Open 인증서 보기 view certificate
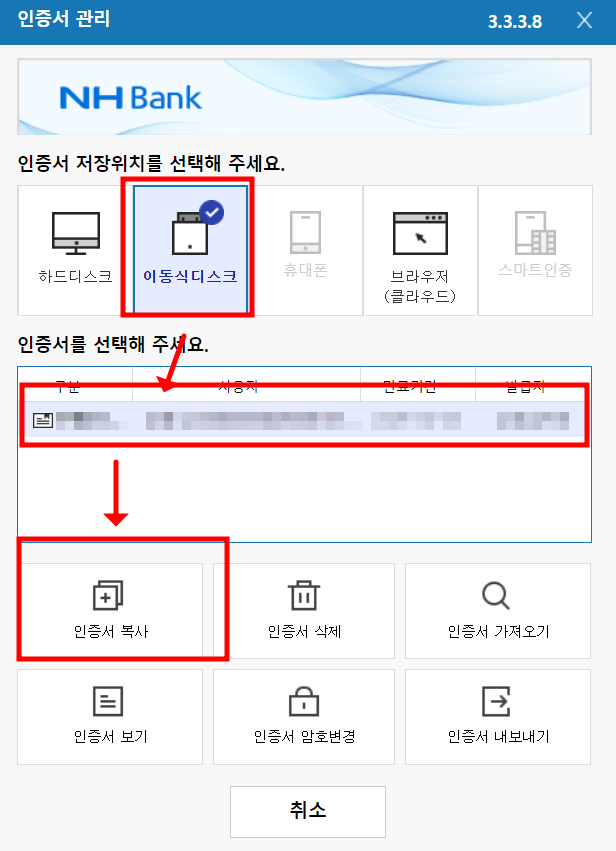This screenshot has width=616, height=851. (110, 716)
